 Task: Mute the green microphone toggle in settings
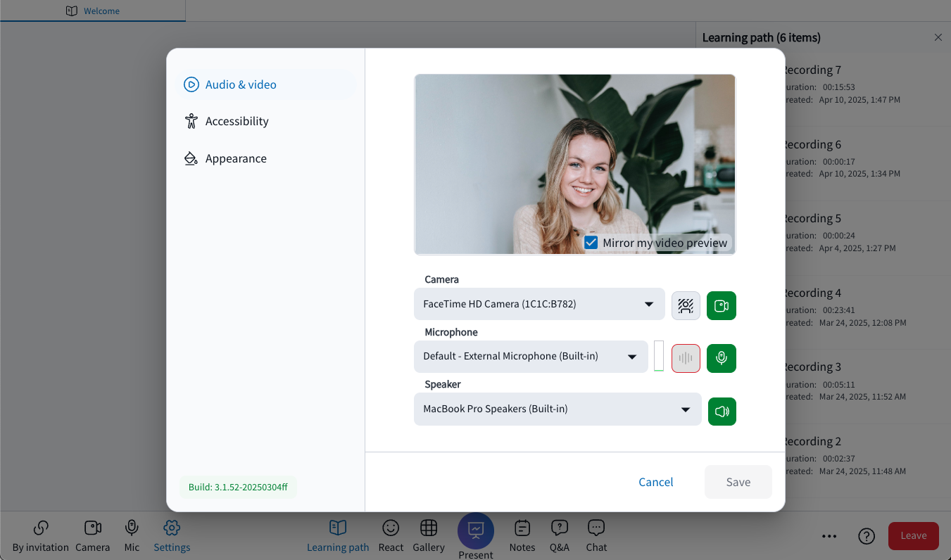tap(722, 358)
